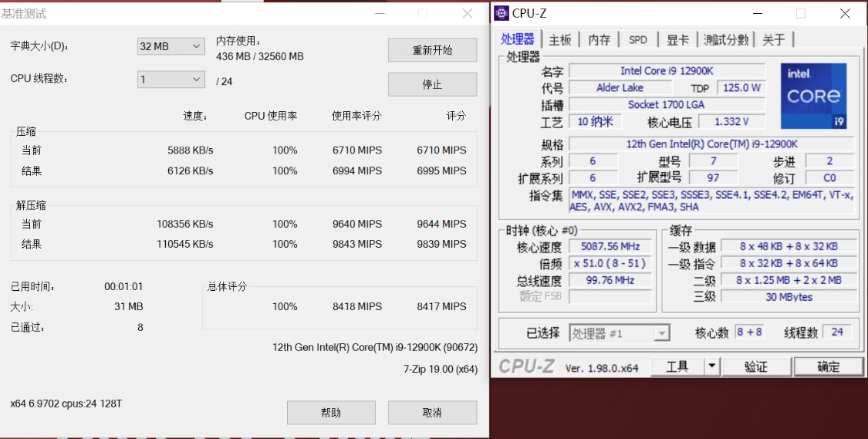
Task: Click the 重新开始 restart button
Action: pyautogui.click(x=432, y=50)
